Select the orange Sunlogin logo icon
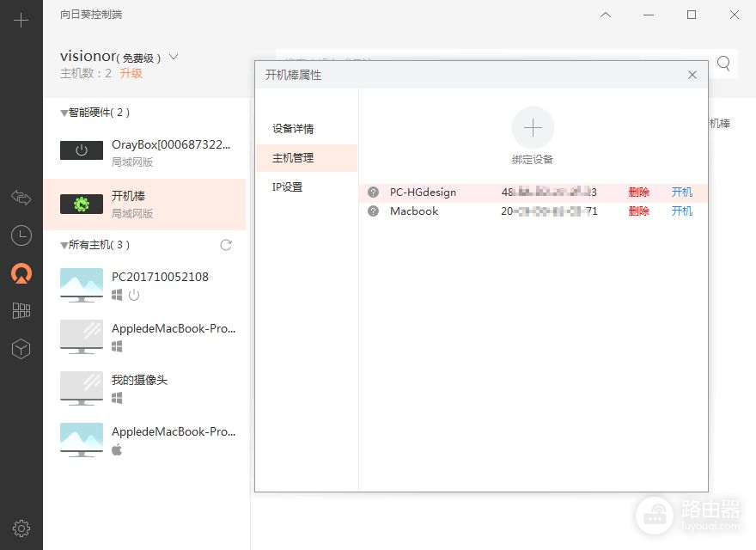This screenshot has width=756, height=550. pyautogui.click(x=21, y=273)
